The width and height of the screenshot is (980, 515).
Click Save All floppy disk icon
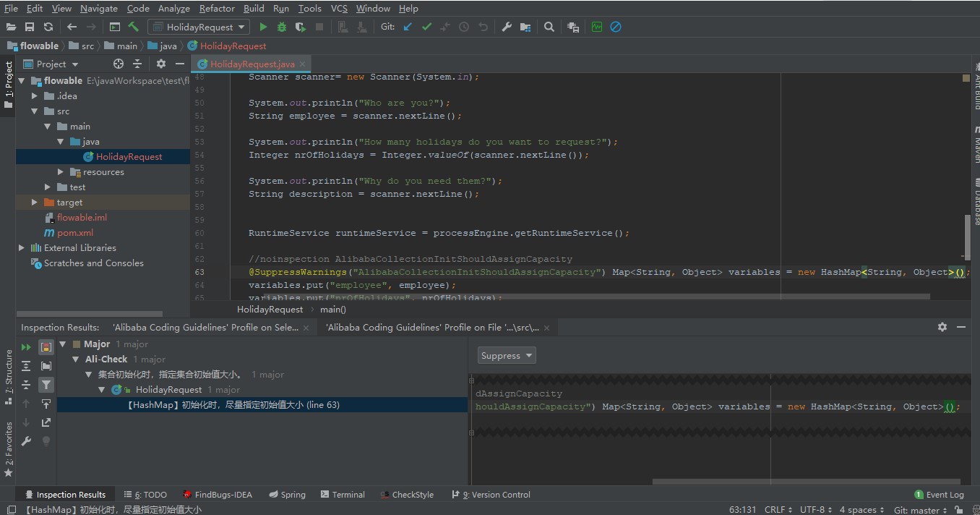pyautogui.click(x=30, y=27)
